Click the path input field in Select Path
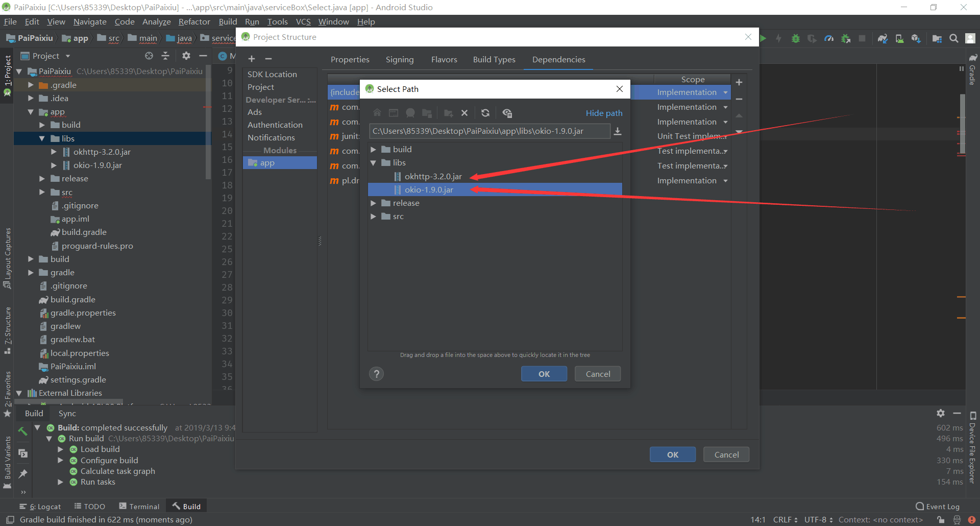 (489, 131)
